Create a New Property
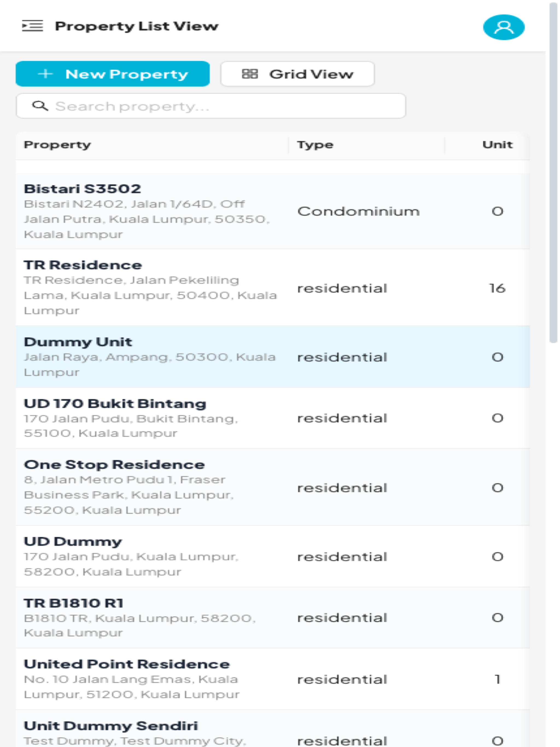The image size is (560, 747). pyautogui.click(x=112, y=74)
